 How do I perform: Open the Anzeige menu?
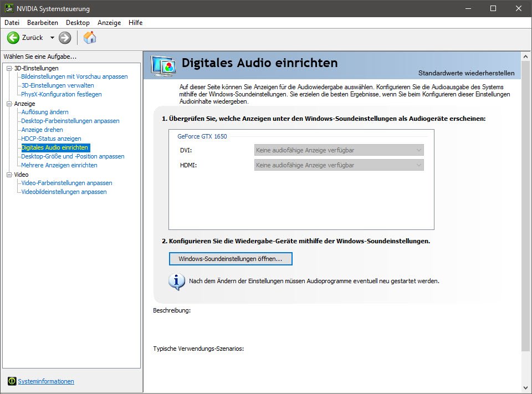109,23
